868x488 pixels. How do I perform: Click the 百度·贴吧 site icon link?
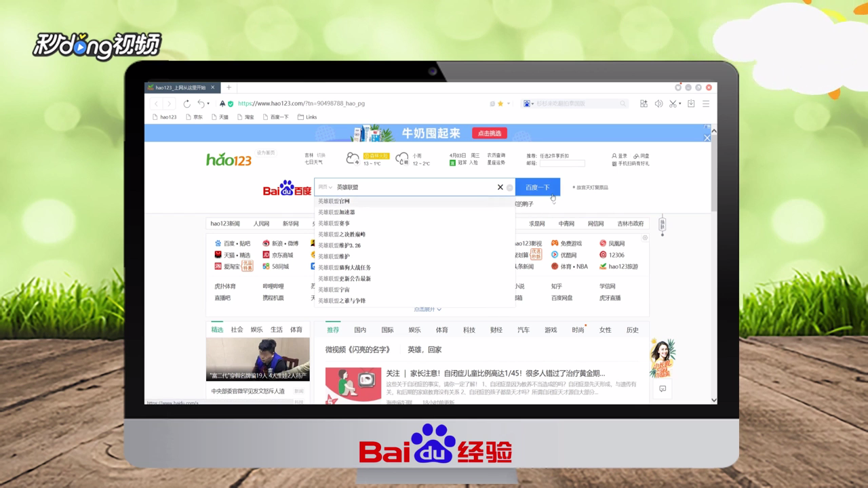(232, 243)
